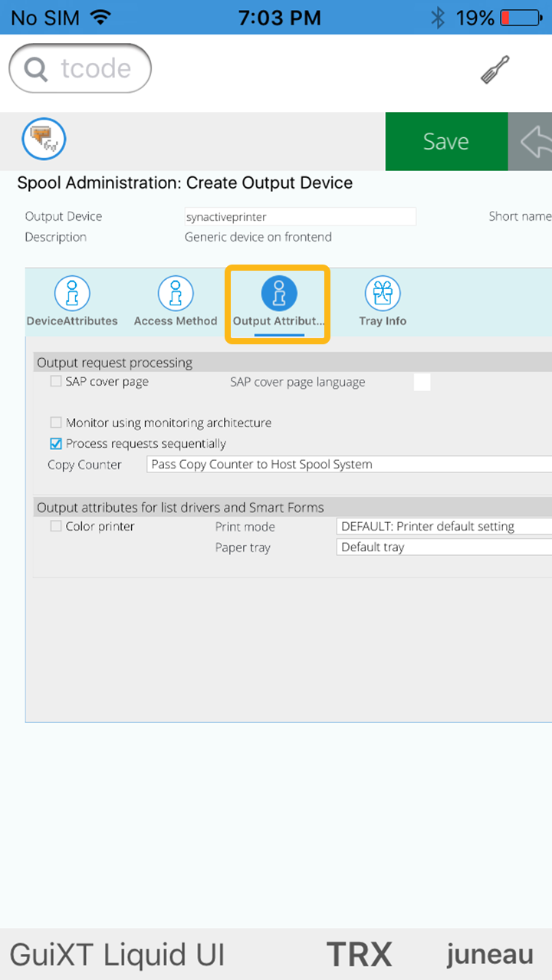Open the Paper tray dropdown
This screenshot has width=552, height=980.
coord(443,547)
